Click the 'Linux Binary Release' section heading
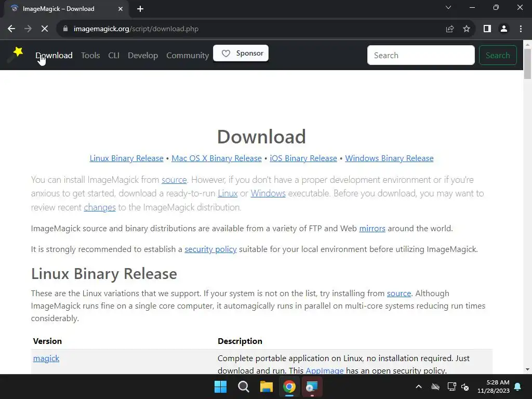532x399 pixels. coord(104,274)
